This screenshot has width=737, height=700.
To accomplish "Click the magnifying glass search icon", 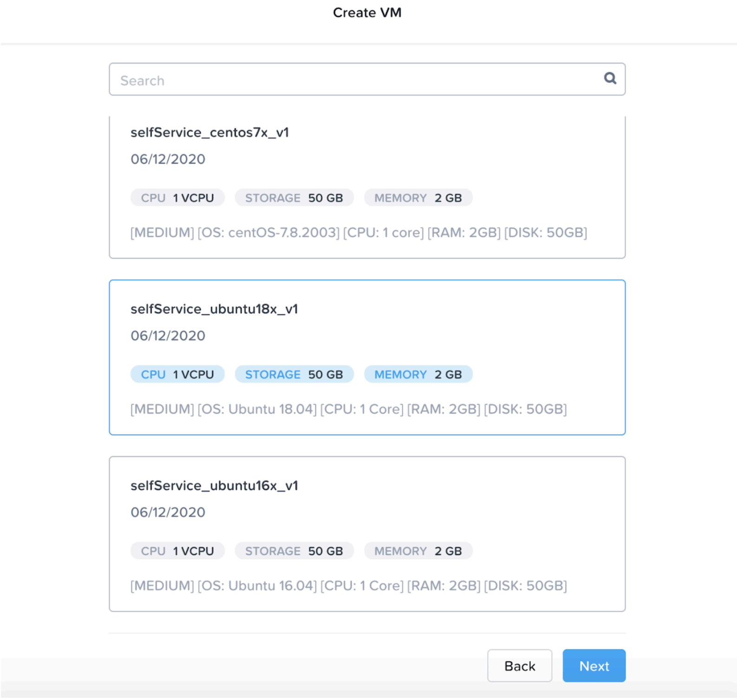I will [x=610, y=79].
